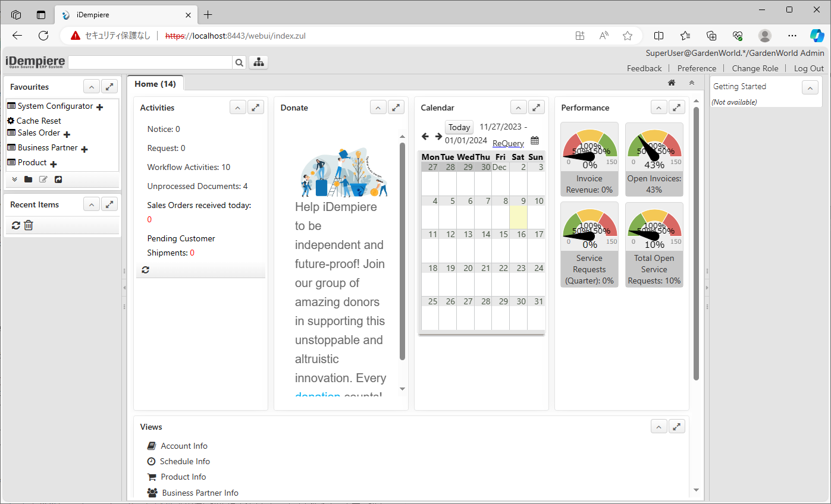Click the Feedback link

(644, 68)
